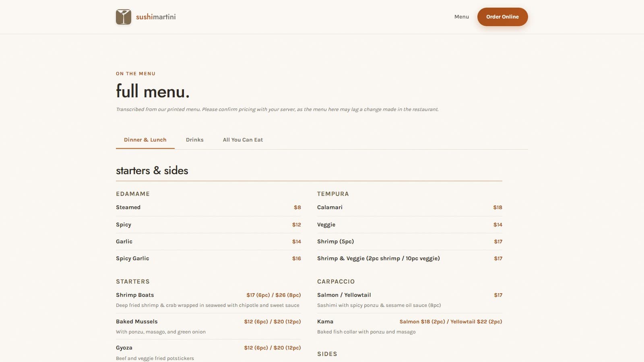
Task: Select the Shrimp Boats item
Action: (135, 295)
